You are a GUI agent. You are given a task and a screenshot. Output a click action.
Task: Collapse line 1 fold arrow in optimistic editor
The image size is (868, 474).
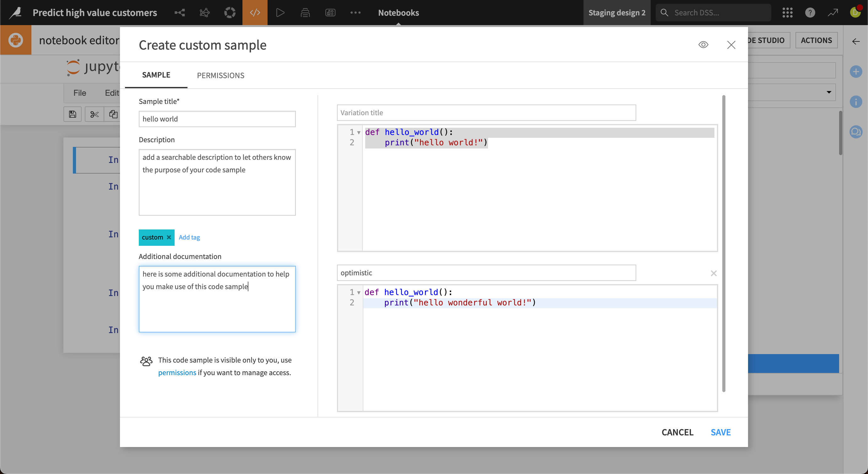(359, 293)
